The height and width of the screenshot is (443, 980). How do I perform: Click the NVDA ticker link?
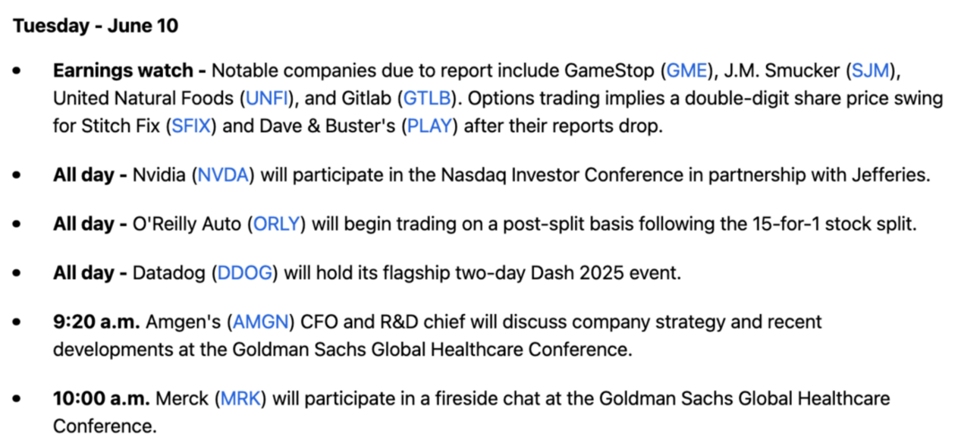pos(225,174)
